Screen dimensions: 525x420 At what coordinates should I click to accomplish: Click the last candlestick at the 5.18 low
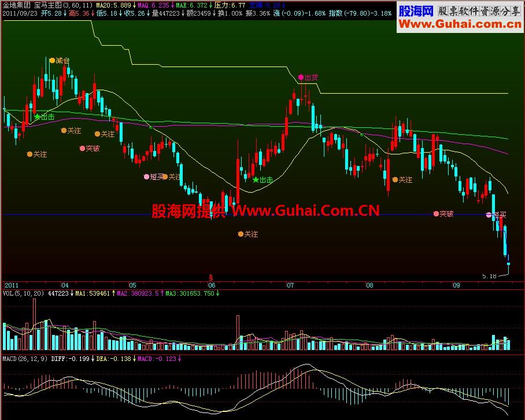[x=508, y=265]
